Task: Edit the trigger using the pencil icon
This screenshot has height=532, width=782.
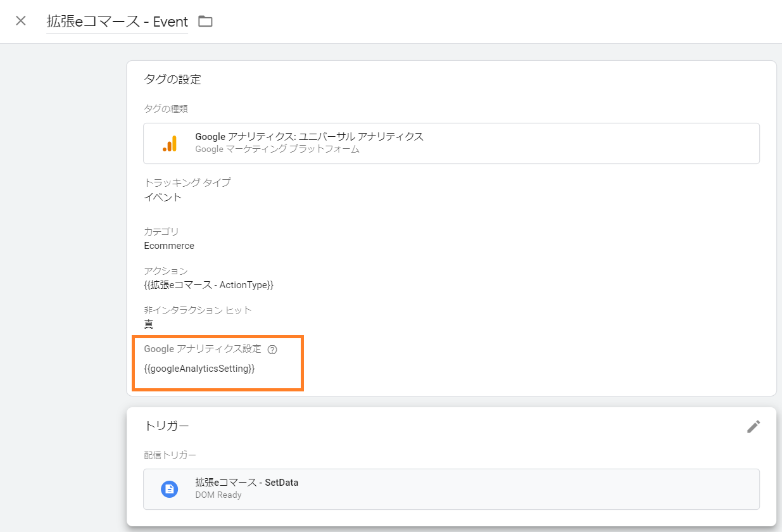Action: click(x=753, y=427)
